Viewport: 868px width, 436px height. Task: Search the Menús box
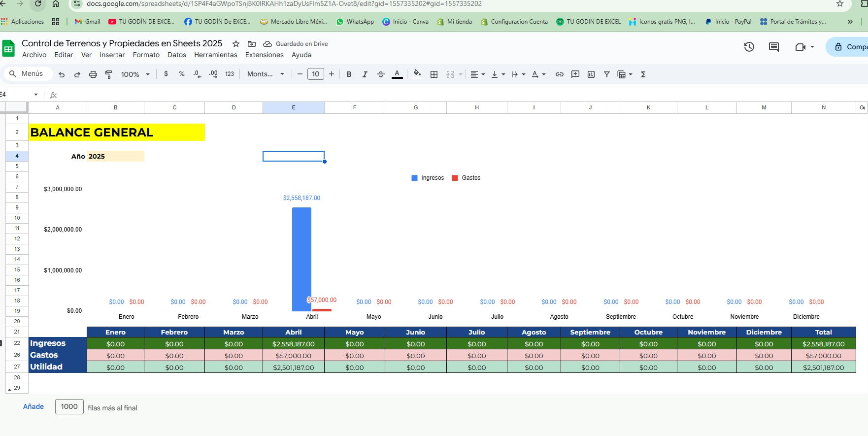click(x=29, y=73)
